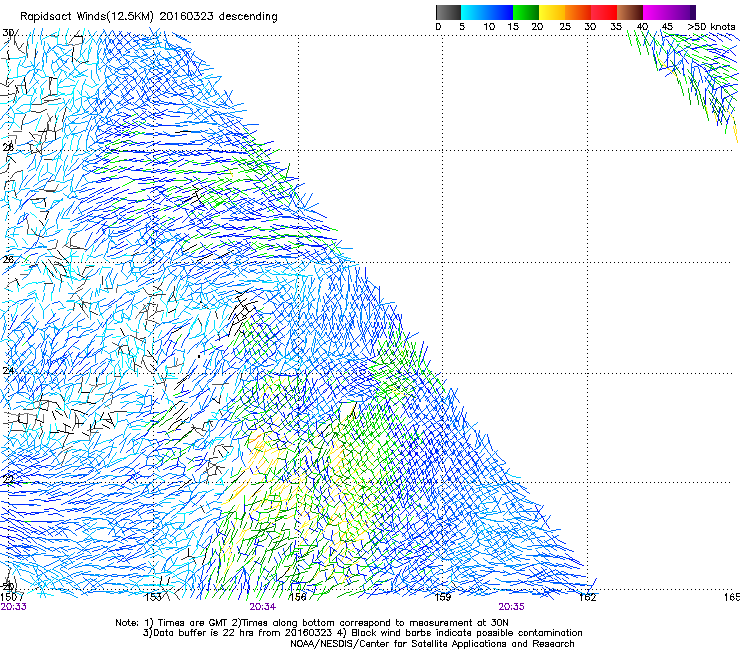Click the yellow 20-25 knots legend swatch
This screenshot has height=650, width=740.
tap(552, 12)
